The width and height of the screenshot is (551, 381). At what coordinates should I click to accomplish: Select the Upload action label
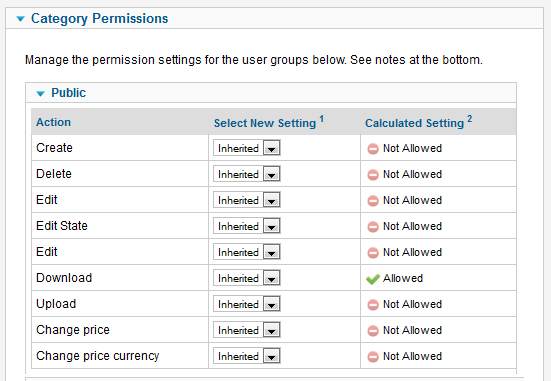click(56, 304)
